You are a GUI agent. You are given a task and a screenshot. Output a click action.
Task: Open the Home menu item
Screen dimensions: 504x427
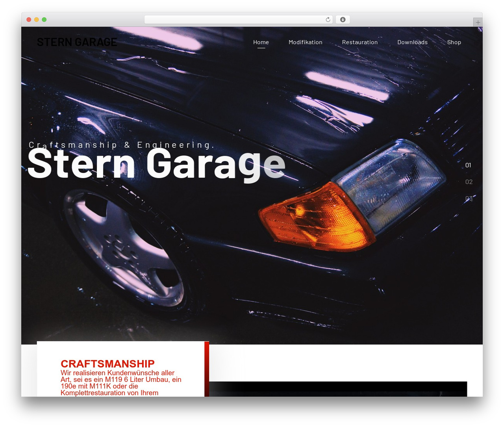[261, 42]
